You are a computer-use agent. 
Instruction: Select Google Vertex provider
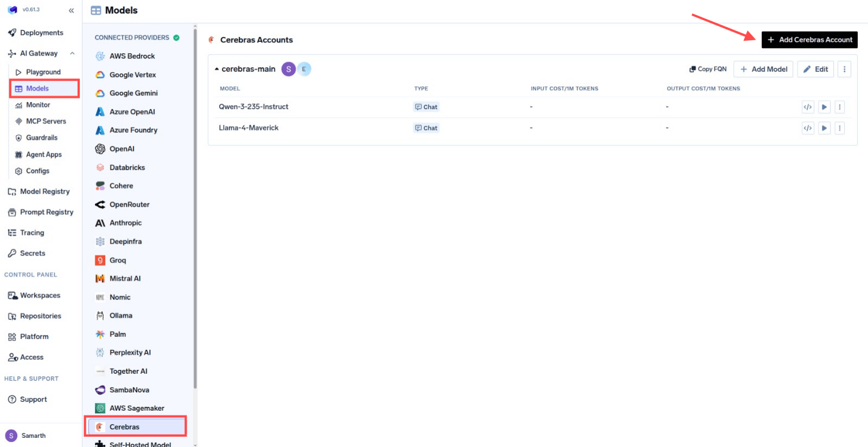(x=125, y=75)
